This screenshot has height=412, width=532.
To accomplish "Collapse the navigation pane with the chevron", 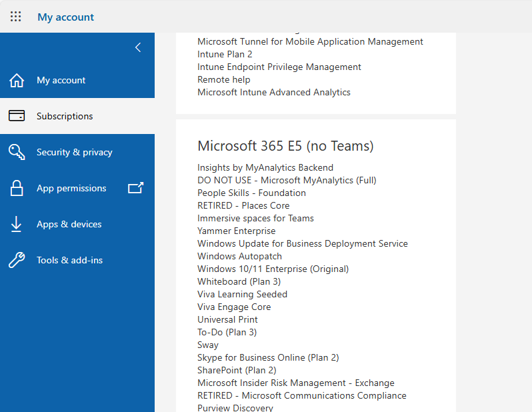I will [x=138, y=47].
